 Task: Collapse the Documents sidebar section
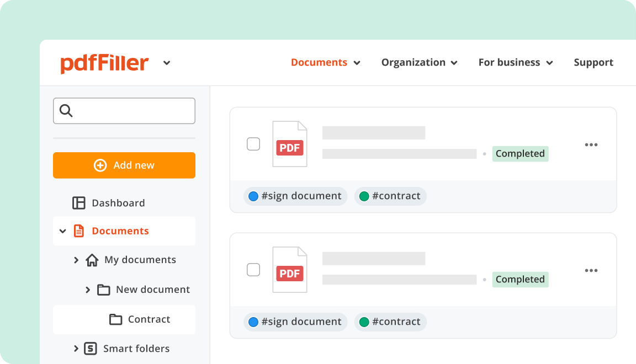point(62,231)
